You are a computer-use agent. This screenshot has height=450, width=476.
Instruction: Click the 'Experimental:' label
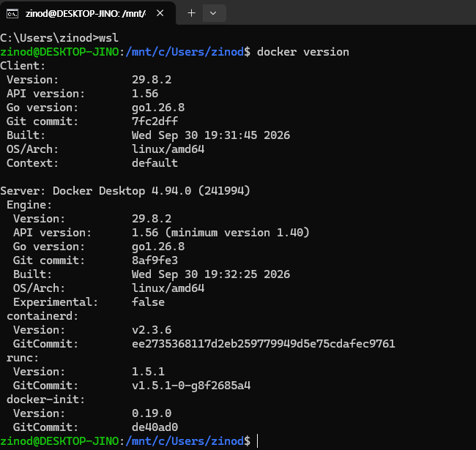(x=56, y=302)
